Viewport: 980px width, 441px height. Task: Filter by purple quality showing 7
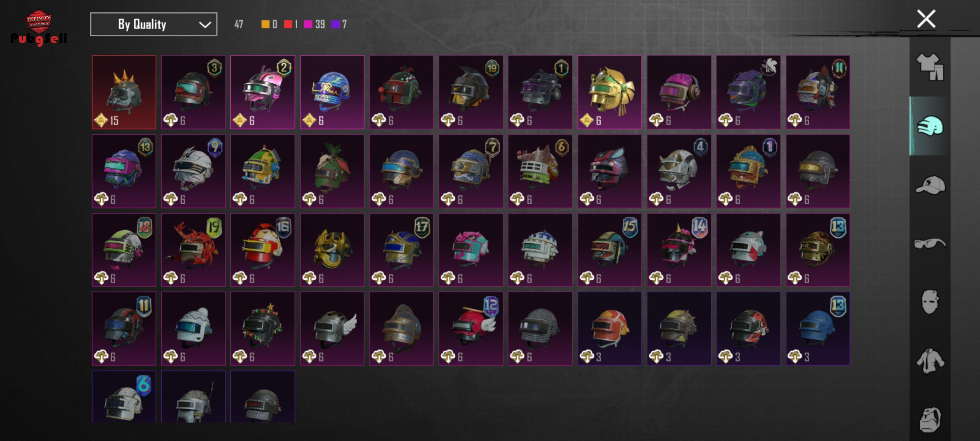click(339, 24)
